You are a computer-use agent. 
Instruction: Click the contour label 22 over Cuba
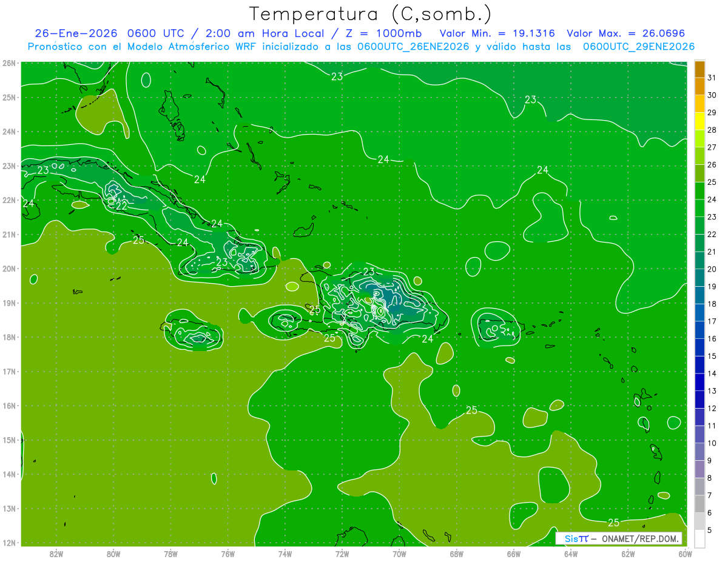coord(121,206)
